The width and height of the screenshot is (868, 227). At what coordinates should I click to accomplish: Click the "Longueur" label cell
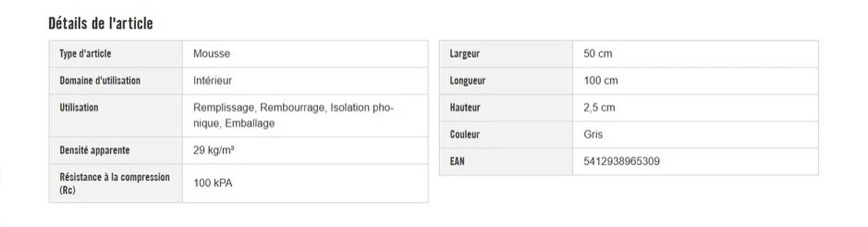(x=467, y=80)
